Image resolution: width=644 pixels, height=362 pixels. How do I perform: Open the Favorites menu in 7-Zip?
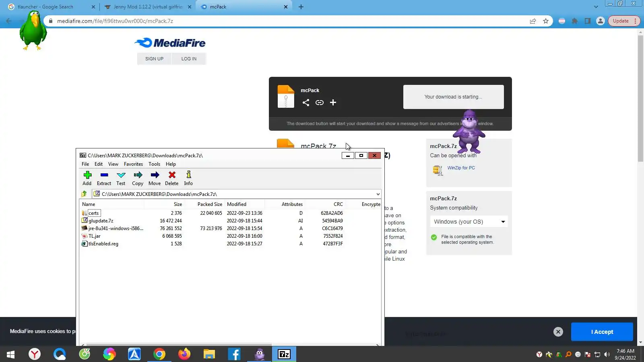point(133,164)
